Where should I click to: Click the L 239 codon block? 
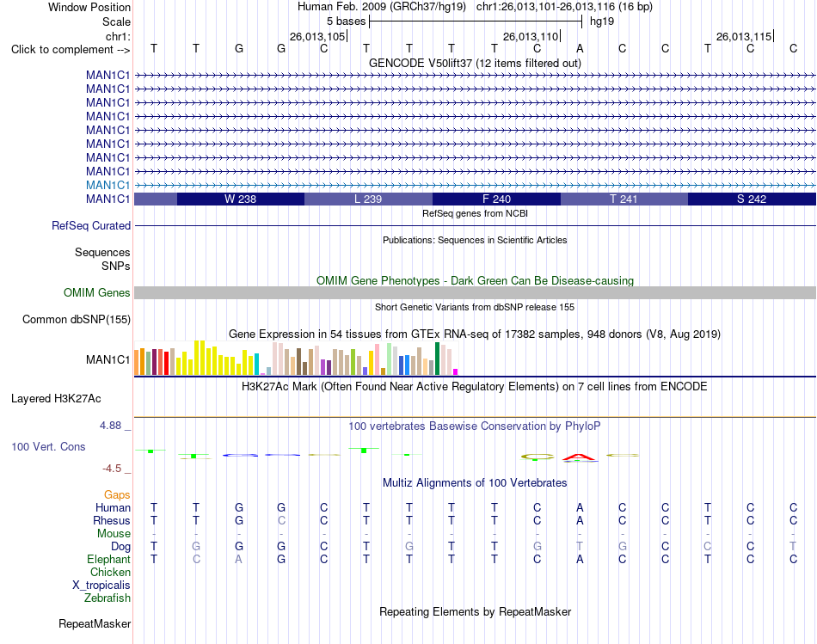pyautogui.click(x=368, y=199)
